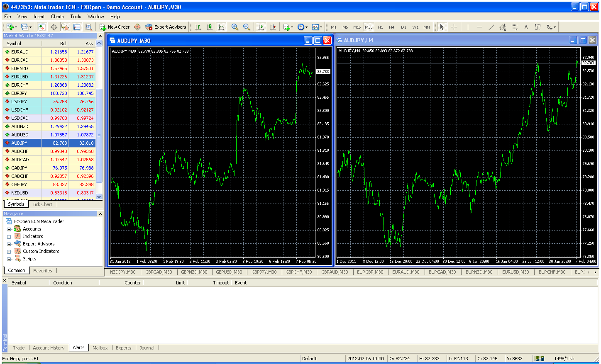Close the Navigator panel
Screen dimensions: 601x364
100,214
